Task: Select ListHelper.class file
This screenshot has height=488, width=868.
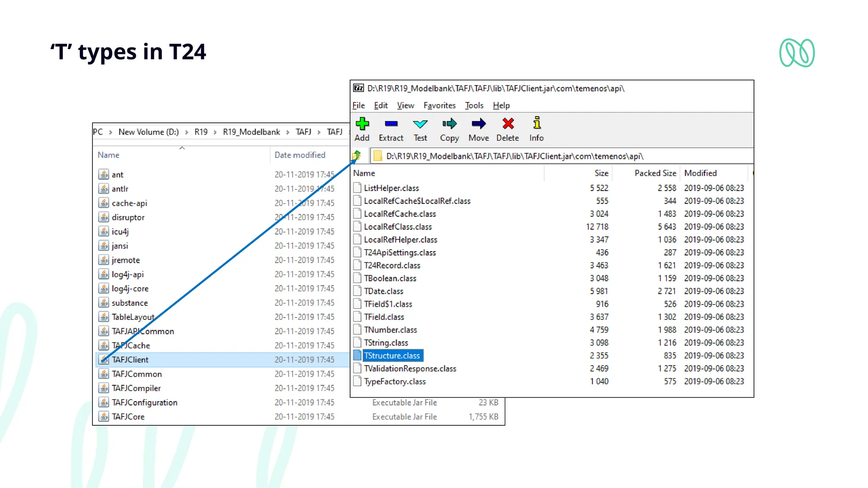Action: [391, 188]
